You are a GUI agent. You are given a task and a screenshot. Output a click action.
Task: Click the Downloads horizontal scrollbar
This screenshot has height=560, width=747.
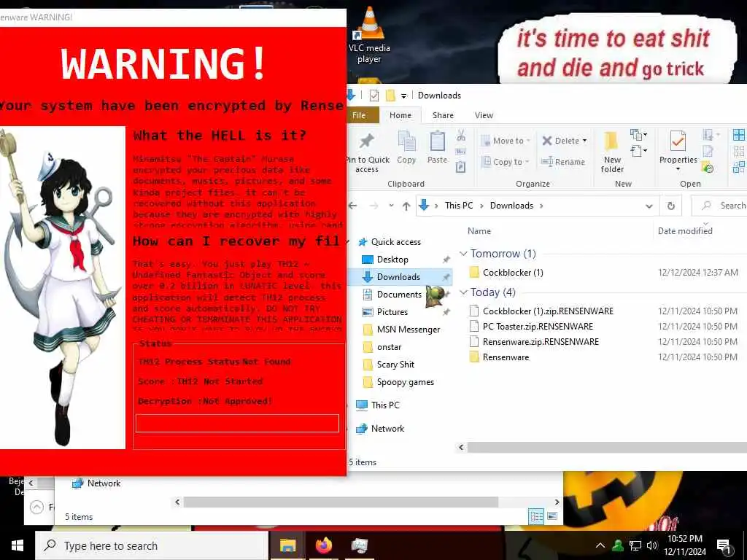(607, 447)
